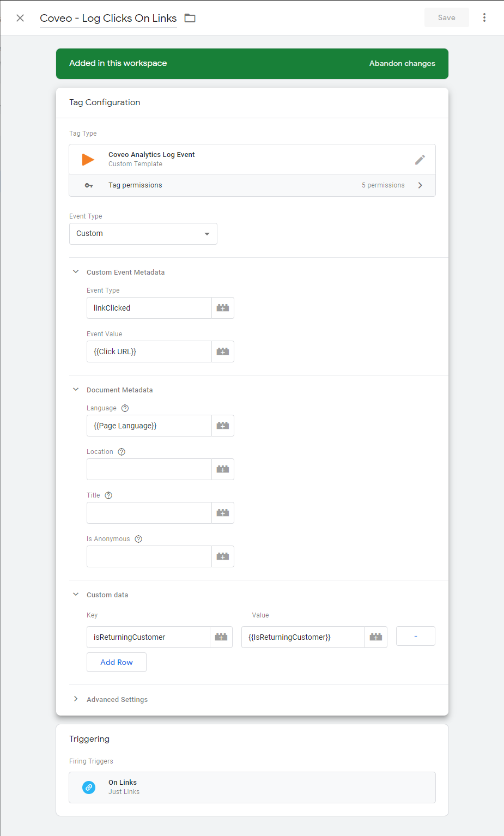
Task: Insert variable for Event Value field
Action: tap(223, 352)
